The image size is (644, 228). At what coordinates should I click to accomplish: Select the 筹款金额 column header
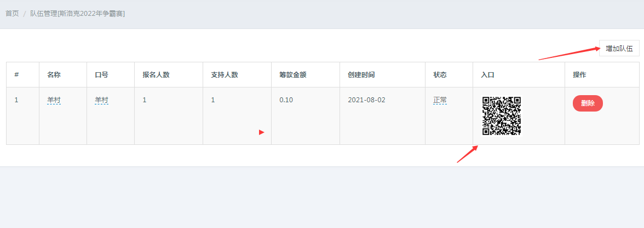point(293,74)
